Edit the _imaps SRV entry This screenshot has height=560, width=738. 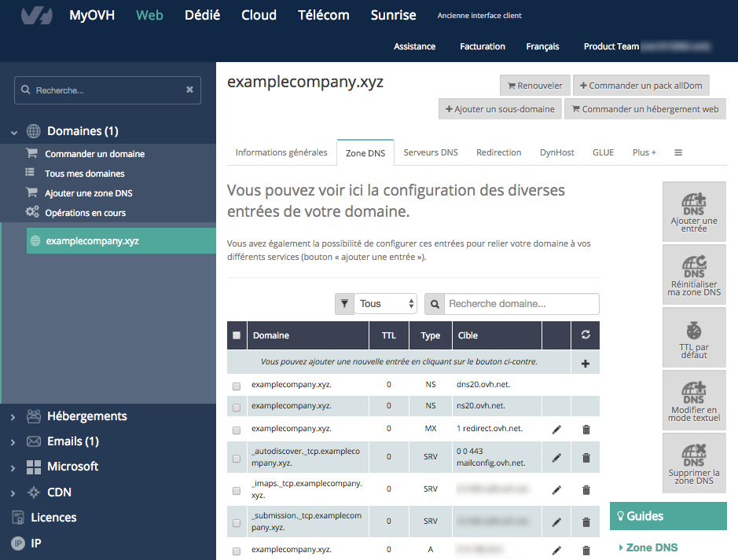(556, 490)
